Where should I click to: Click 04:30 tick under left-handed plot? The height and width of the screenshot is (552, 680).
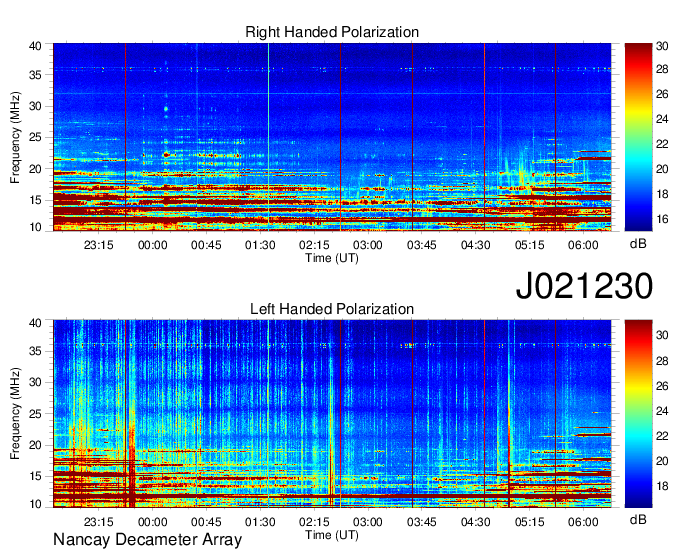point(475,522)
